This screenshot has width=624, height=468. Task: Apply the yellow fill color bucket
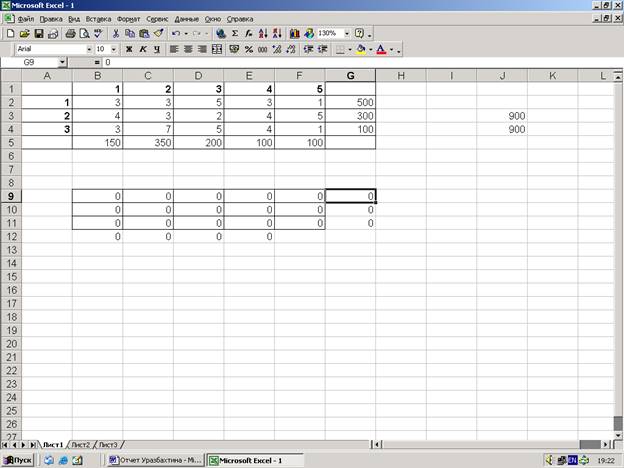click(361, 49)
